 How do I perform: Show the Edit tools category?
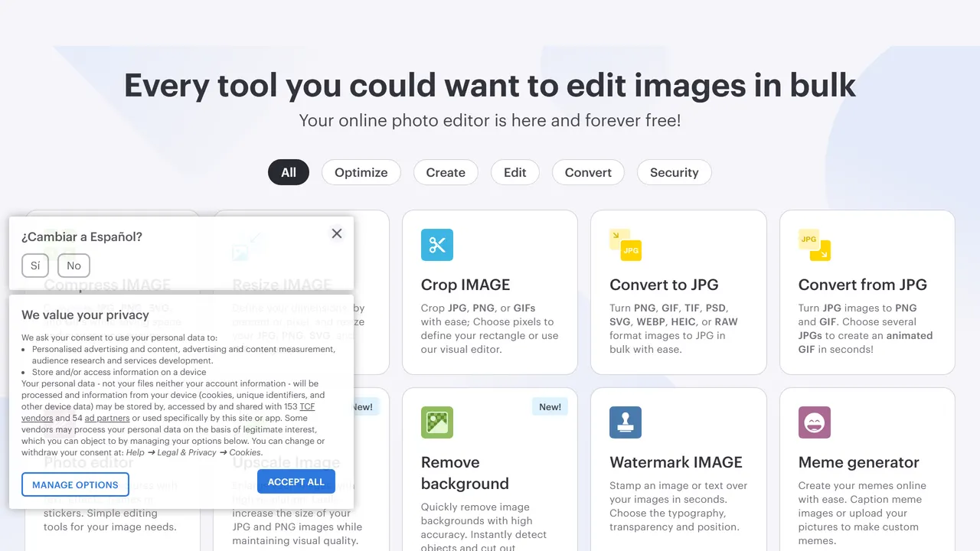pyautogui.click(x=515, y=172)
